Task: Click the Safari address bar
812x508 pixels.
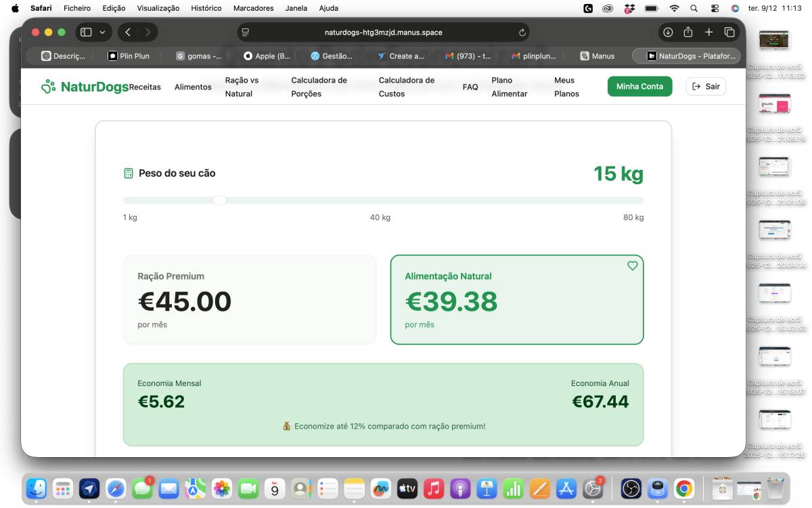Action: point(383,32)
